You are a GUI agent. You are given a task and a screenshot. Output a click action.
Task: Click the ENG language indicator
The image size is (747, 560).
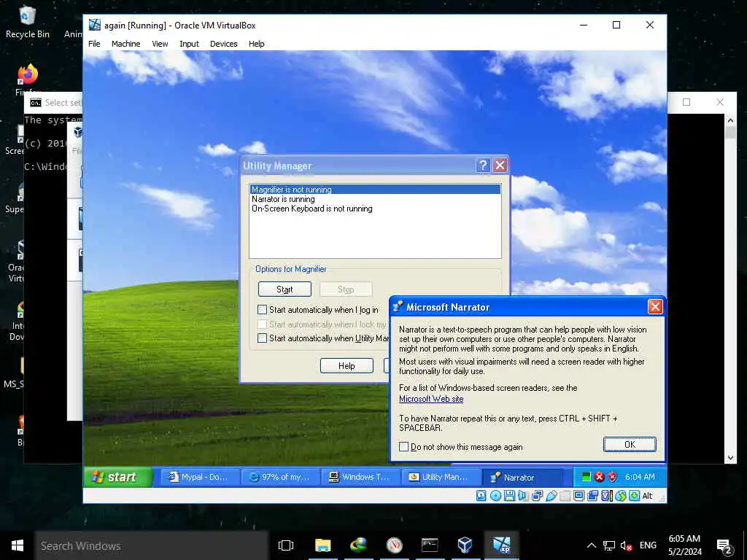648,545
